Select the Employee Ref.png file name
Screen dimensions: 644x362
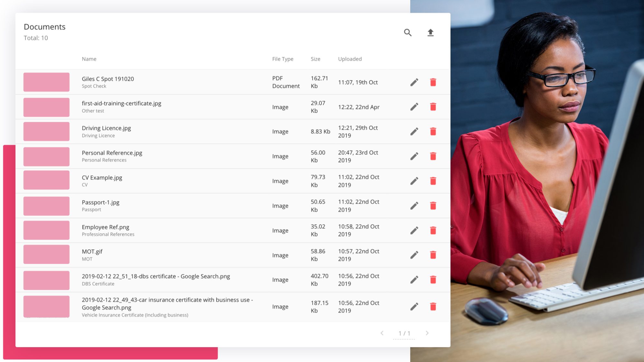(x=106, y=227)
